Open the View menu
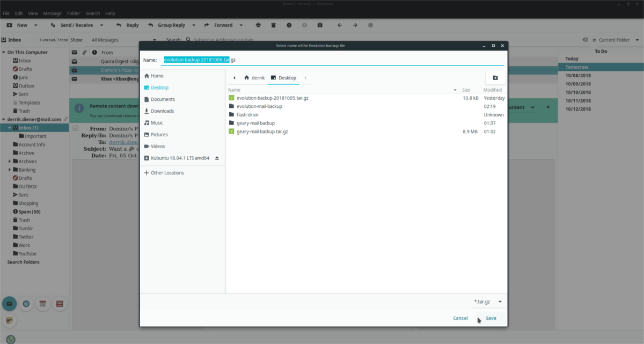The image size is (644, 344). pos(33,13)
